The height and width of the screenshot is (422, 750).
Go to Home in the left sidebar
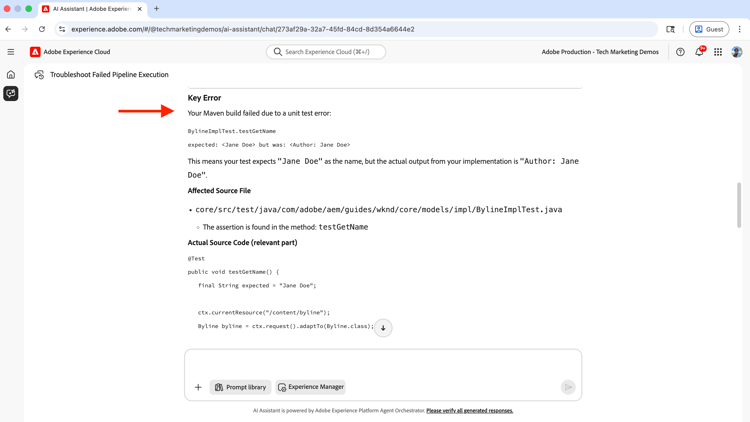coord(11,75)
